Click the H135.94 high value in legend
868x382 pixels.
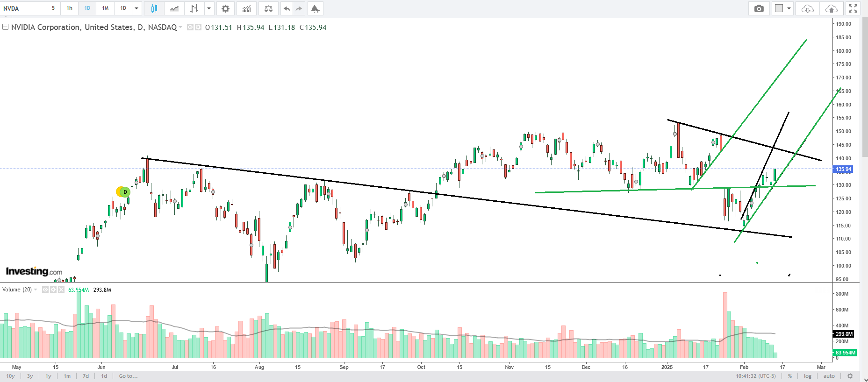coord(251,28)
